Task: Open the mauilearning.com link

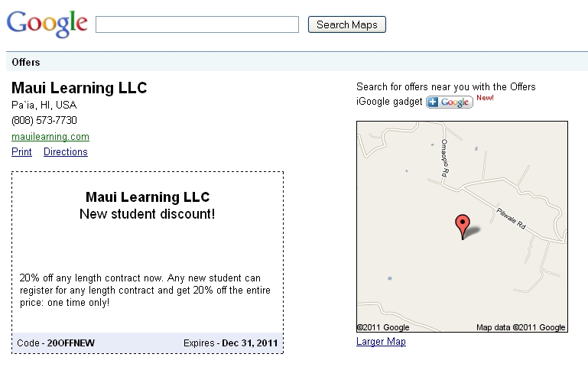Action: 50,136
